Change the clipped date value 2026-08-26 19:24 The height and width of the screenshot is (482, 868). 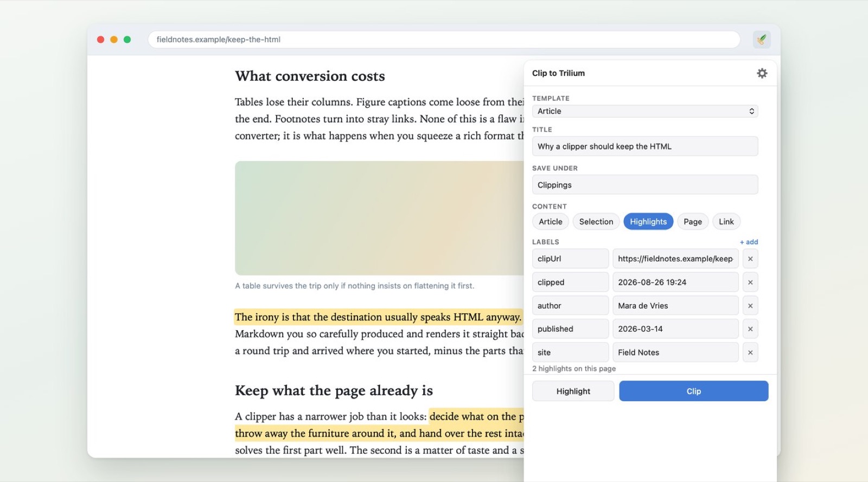pos(675,282)
